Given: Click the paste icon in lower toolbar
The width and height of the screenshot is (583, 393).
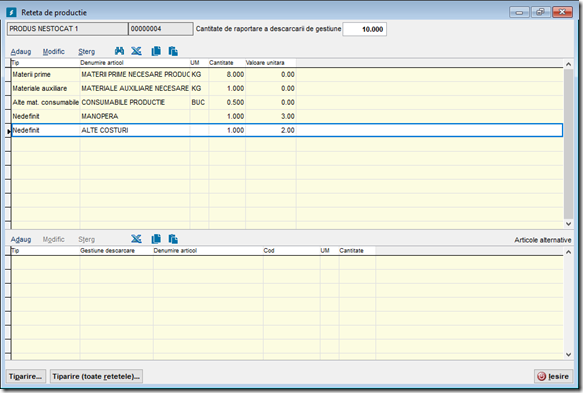Looking at the screenshot, I should 173,239.
